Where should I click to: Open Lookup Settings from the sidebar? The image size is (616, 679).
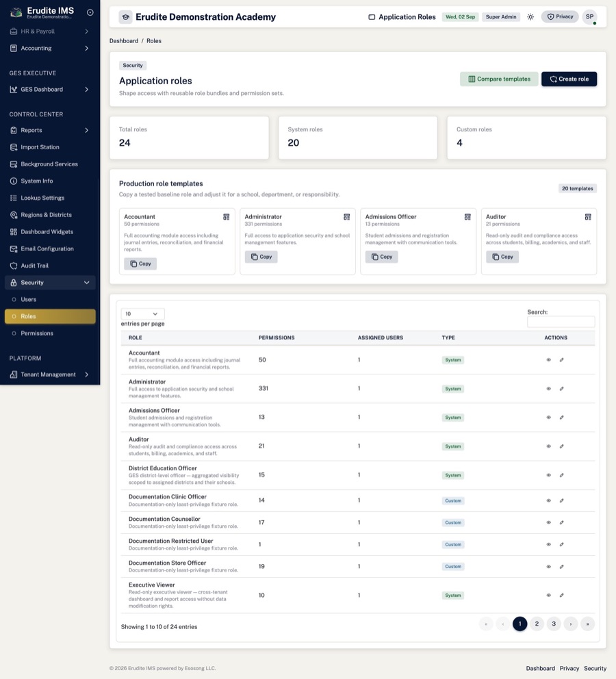[x=50, y=198]
